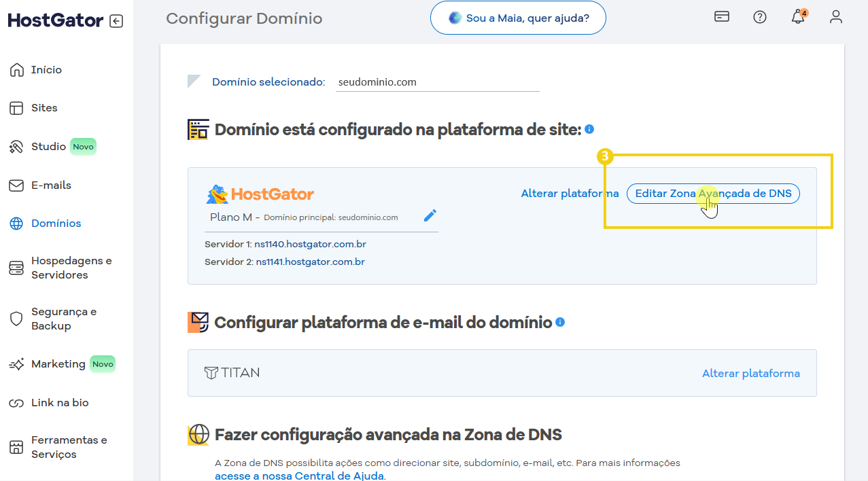Open the user profile icon
The image size is (868, 481).
click(x=836, y=17)
